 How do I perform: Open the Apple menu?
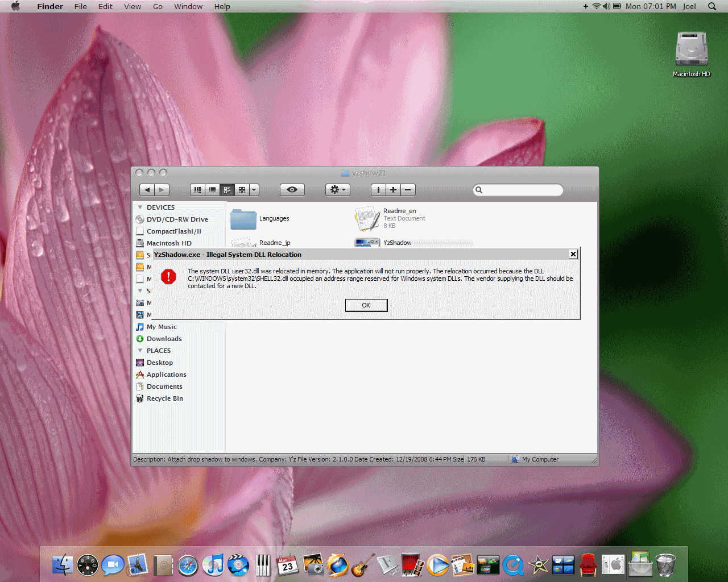pos(15,6)
